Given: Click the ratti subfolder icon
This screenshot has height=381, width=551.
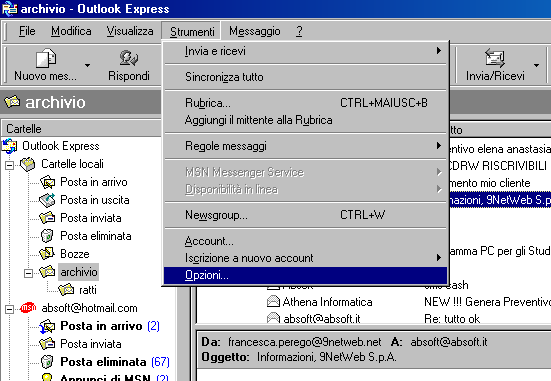Looking at the screenshot, I should 66,290.
